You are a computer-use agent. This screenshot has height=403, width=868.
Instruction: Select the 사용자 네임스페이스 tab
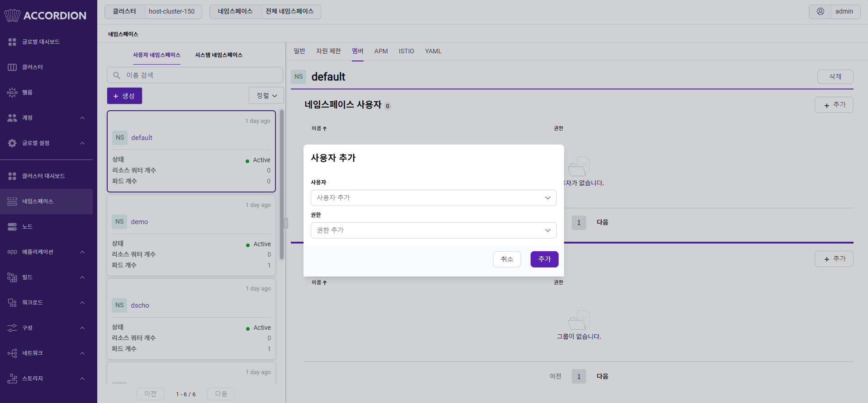157,55
